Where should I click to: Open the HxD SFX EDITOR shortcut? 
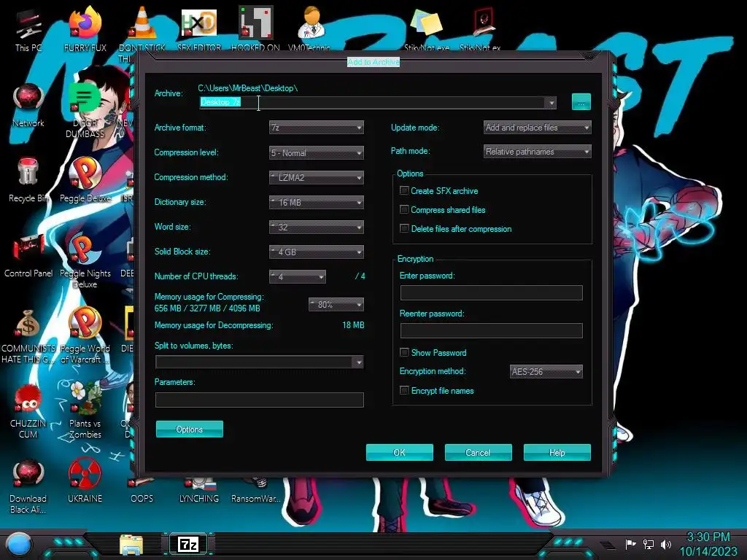(199, 28)
